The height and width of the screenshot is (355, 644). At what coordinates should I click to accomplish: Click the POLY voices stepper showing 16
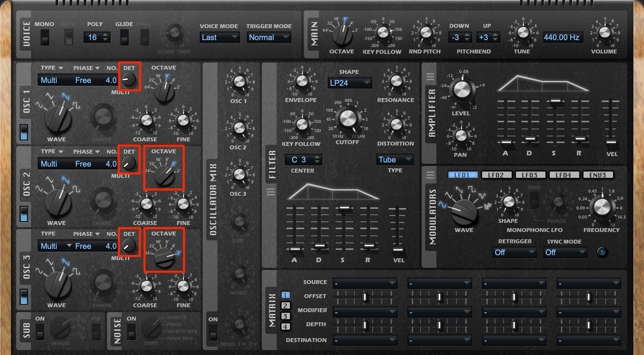pos(97,37)
